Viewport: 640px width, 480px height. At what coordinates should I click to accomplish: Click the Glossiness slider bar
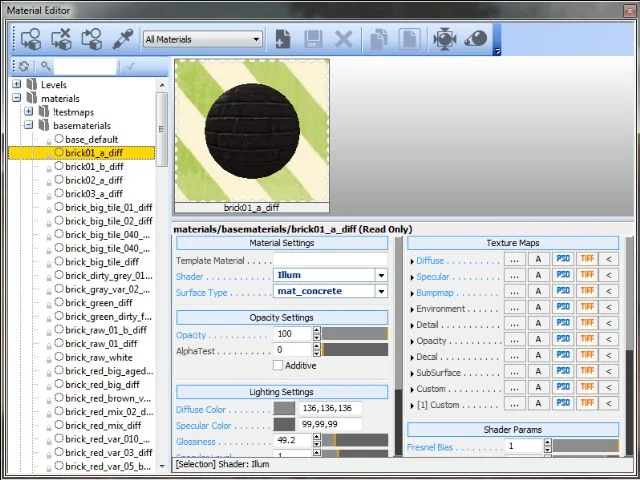click(x=355, y=440)
